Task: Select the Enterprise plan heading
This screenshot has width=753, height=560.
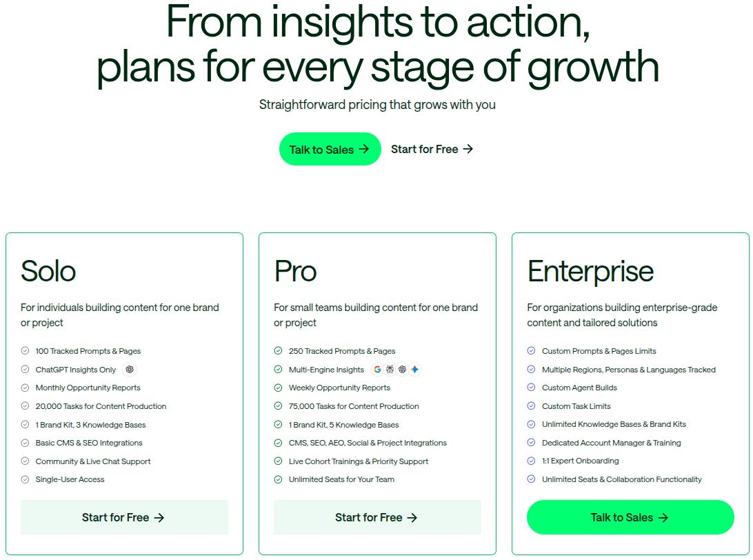Action: 590,271
